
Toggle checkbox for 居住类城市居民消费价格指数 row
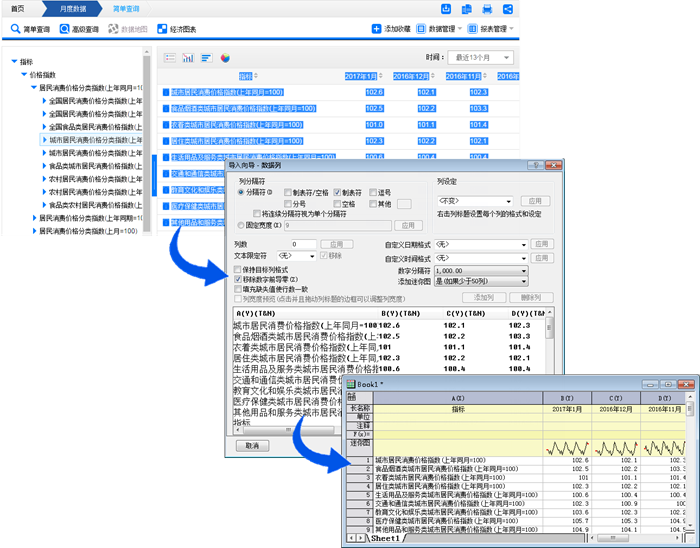(166, 141)
